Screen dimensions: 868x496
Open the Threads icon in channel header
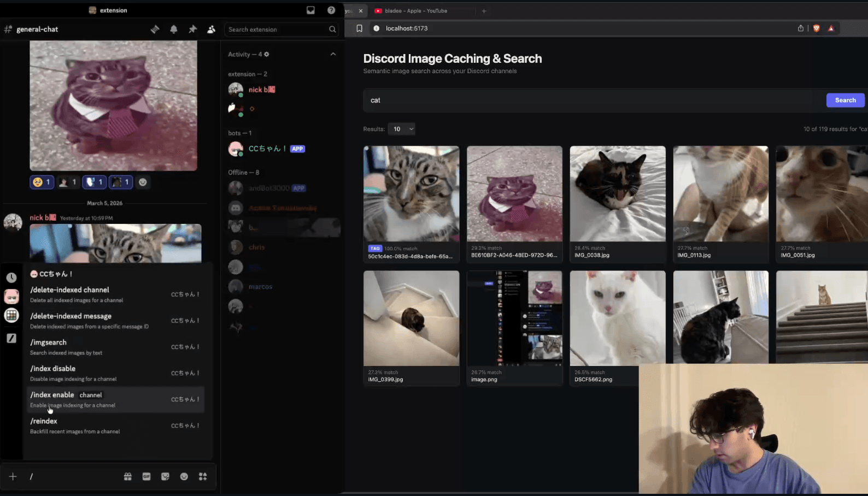(x=155, y=29)
